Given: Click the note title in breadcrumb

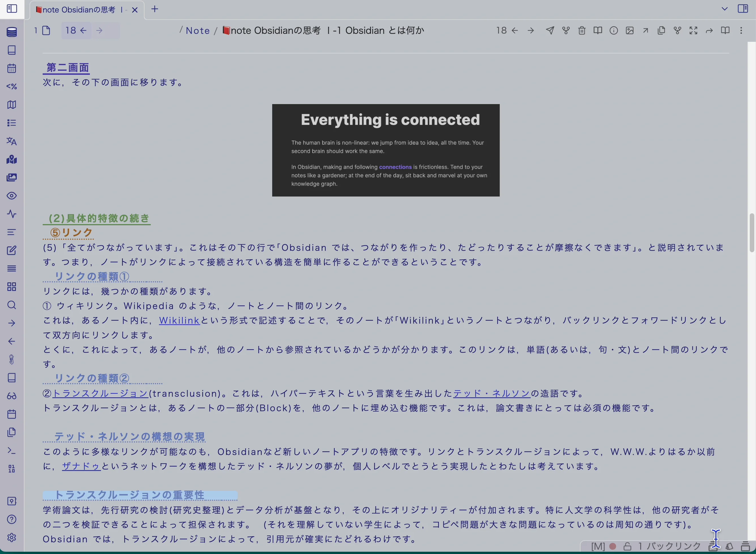Looking at the screenshot, I should [x=323, y=30].
